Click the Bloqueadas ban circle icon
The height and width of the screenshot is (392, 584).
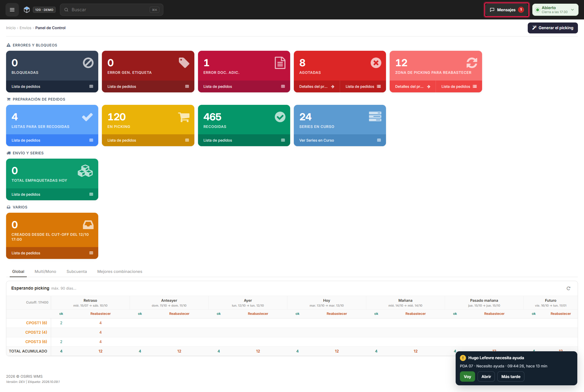coord(88,63)
